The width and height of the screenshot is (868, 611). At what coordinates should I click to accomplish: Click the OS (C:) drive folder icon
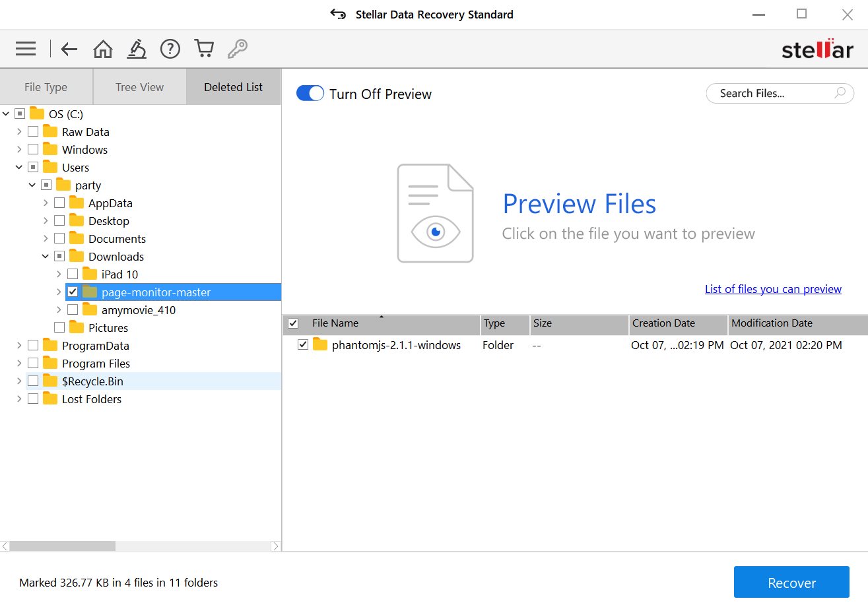coord(37,113)
